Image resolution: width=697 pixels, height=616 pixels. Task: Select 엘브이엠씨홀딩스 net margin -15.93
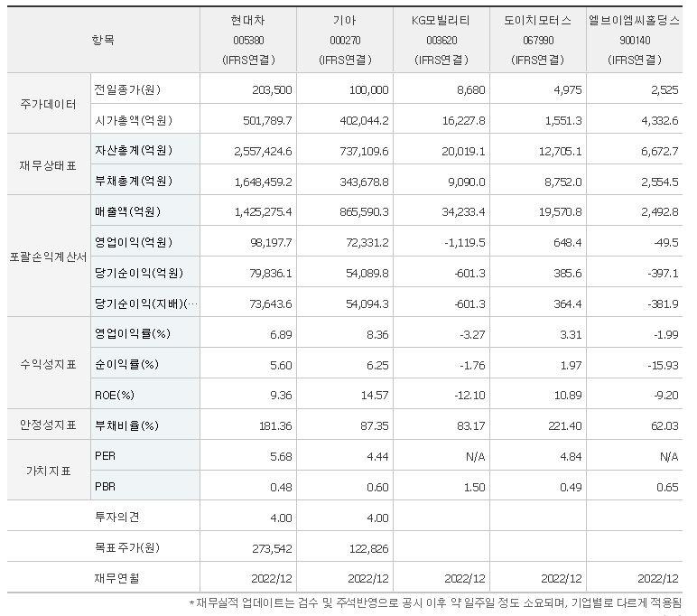pos(663,366)
